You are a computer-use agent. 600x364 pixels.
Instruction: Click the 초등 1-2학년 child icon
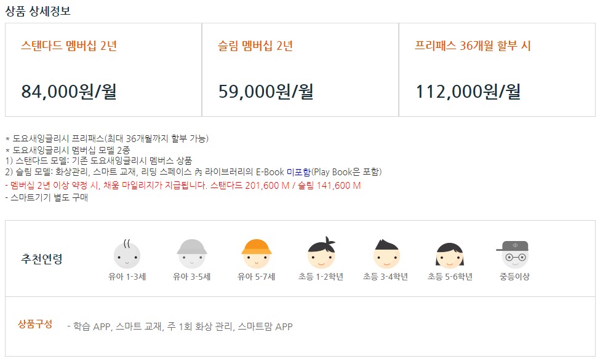(321, 252)
